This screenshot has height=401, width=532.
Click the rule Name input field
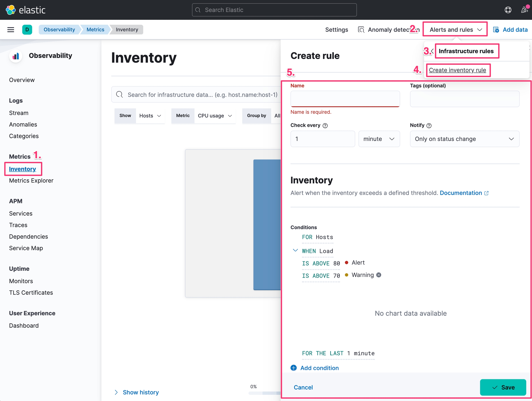(345, 99)
